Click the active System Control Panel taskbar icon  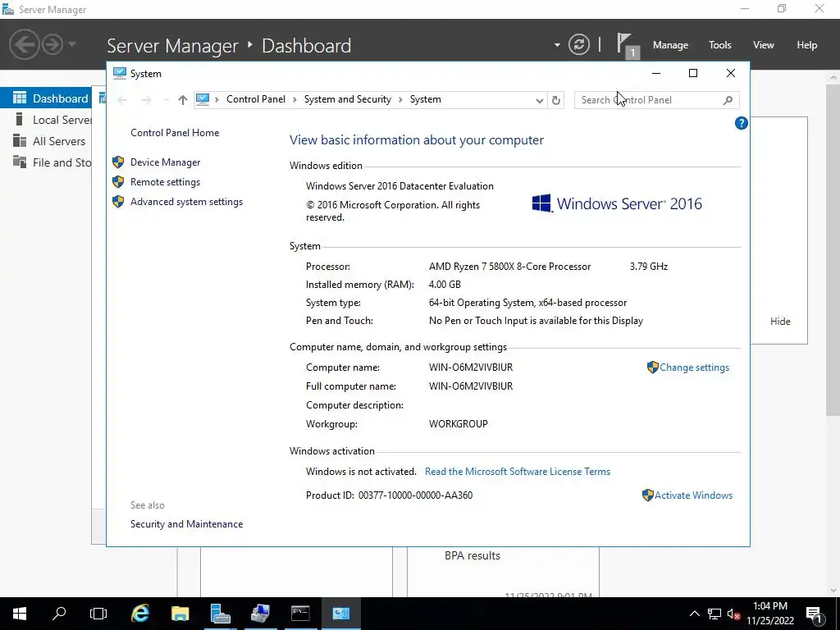[x=340, y=614]
